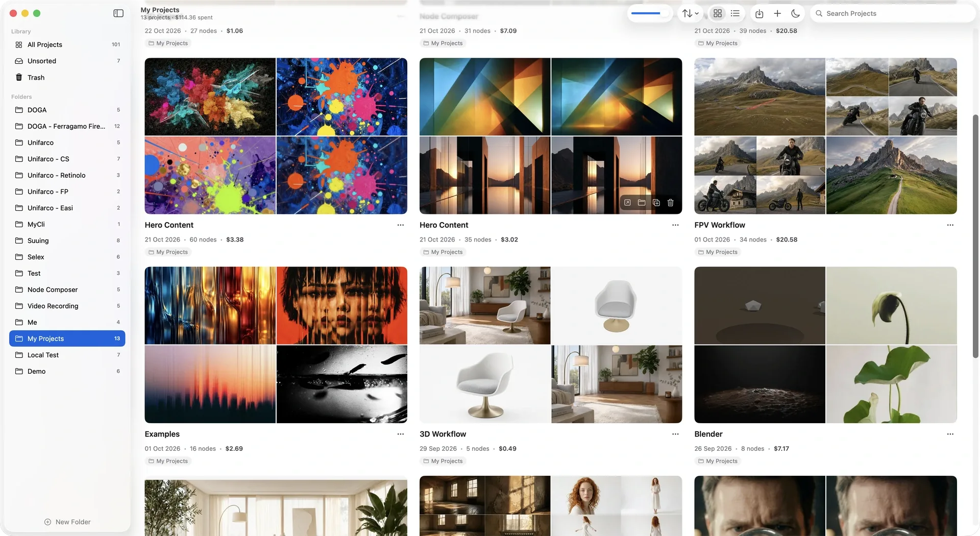Toggle dark mode with moon icon
This screenshot has width=980, height=536.
pyautogui.click(x=795, y=14)
